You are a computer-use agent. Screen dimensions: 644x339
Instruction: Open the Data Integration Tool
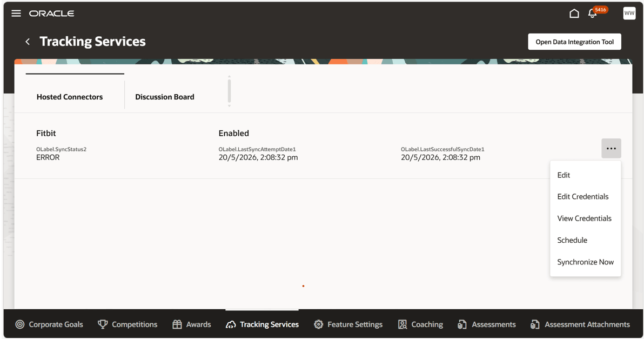(574, 42)
